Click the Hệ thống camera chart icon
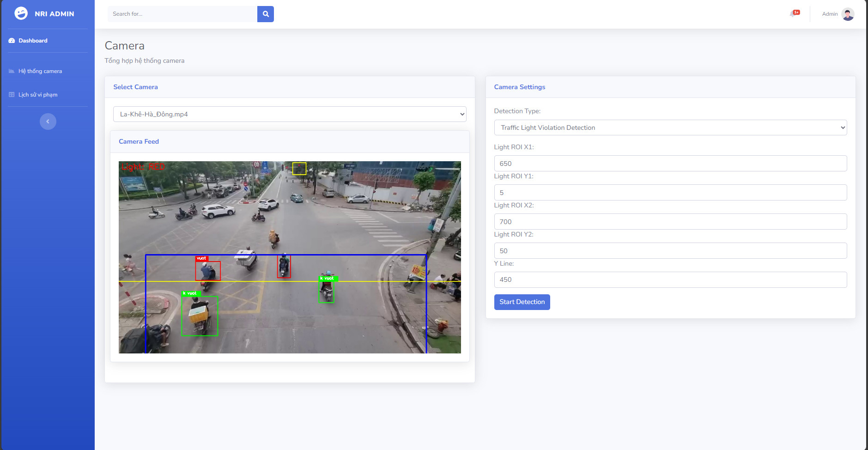Screen dimensions: 868x450 12,71
